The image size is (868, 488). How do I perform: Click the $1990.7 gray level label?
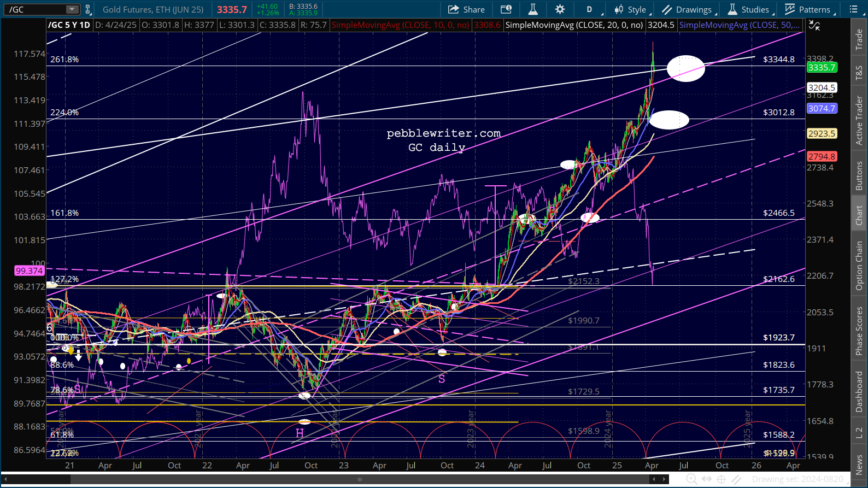coord(584,320)
